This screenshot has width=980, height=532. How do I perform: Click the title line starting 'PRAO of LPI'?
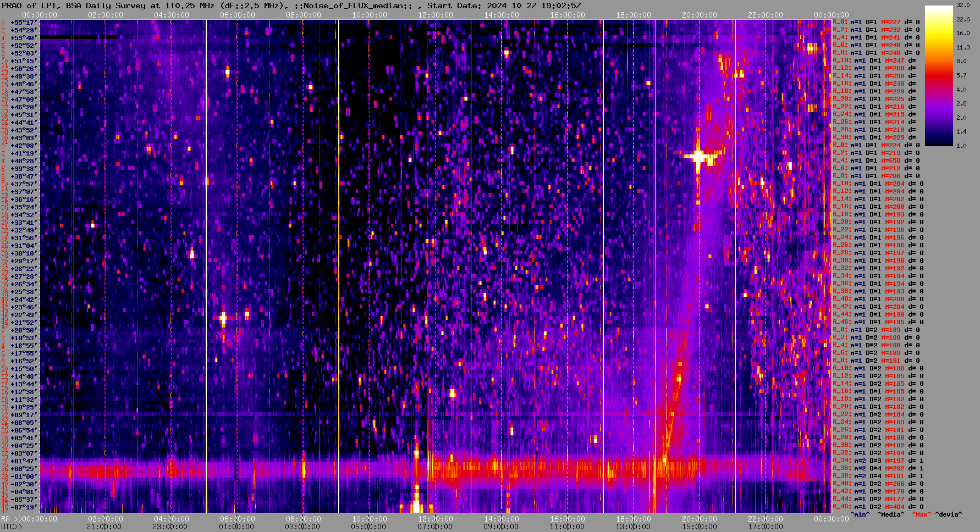click(x=291, y=5)
